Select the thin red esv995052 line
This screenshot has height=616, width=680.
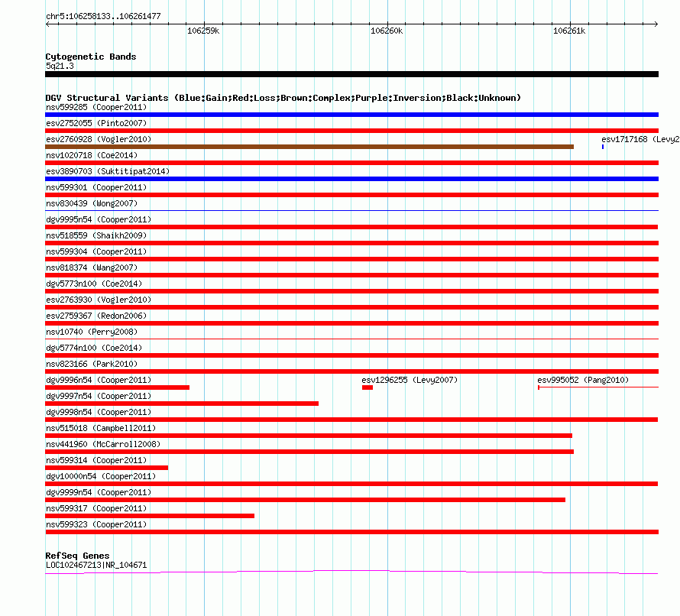(598, 387)
